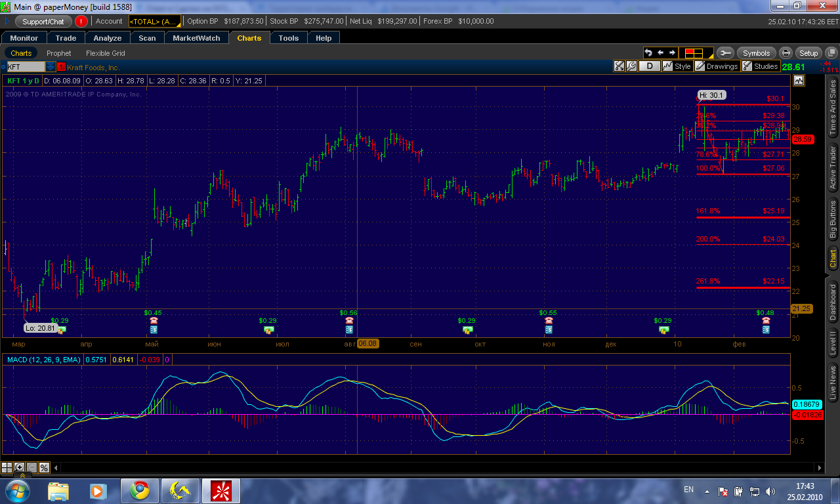Click the forward arrow icon near the grid selector
The height and width of the screenshot is (504, 840).
point(672,52)
